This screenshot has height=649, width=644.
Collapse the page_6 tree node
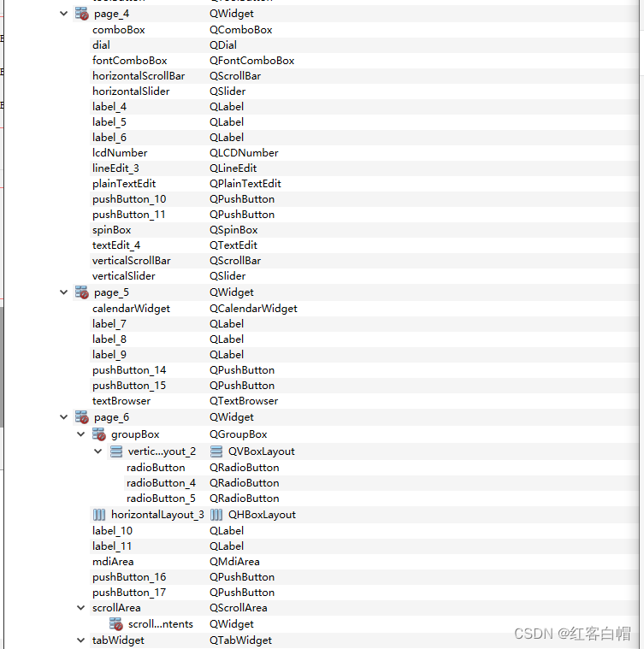coord(64,417)
